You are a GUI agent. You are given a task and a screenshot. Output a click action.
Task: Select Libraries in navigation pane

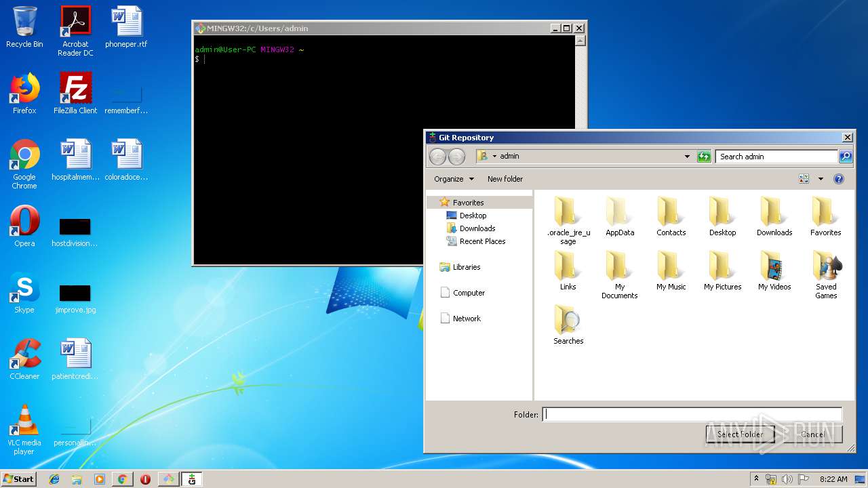click(460, 267)
